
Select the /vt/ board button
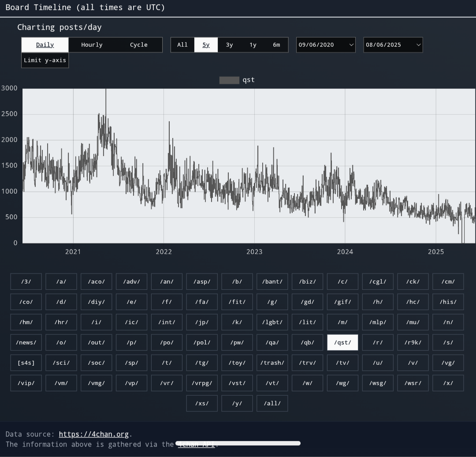pos(272,383)
